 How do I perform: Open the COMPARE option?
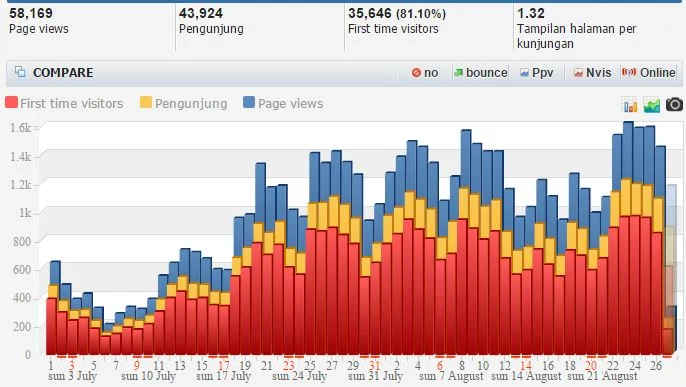tap(63, 73)
